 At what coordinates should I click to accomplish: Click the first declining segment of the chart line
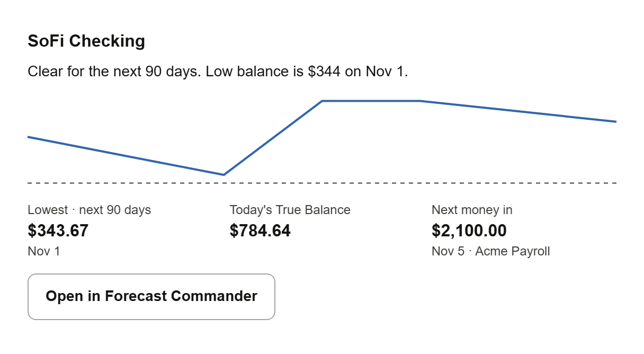pos(126,156)
